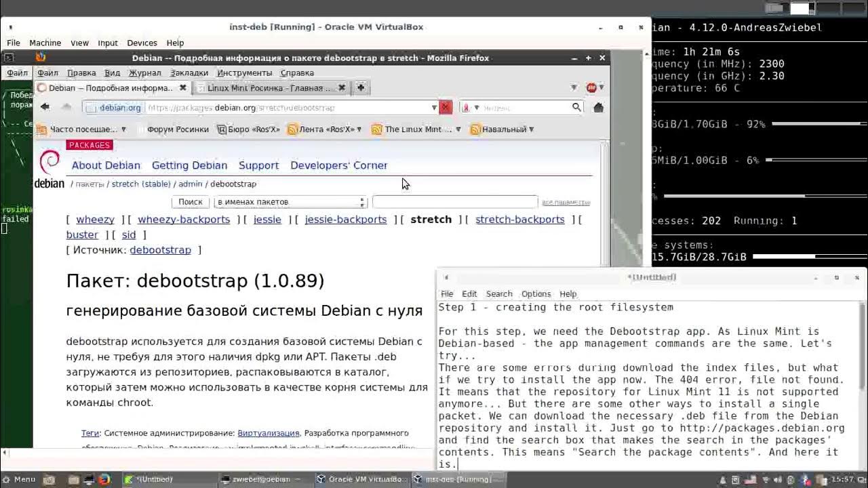
Task: Open the jessie-backports link
Action: (x=346, y=220)
